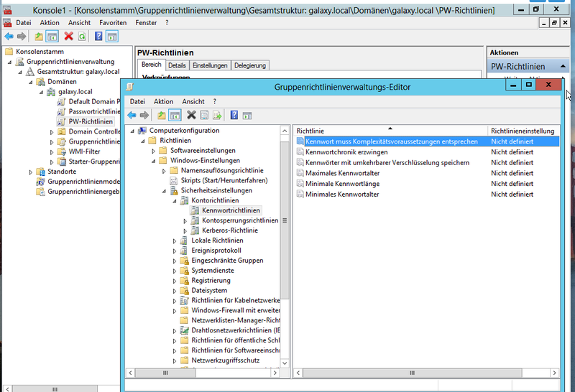Open the Favoriten menu in Console1
Screen dimensions: 575x392
113,23
